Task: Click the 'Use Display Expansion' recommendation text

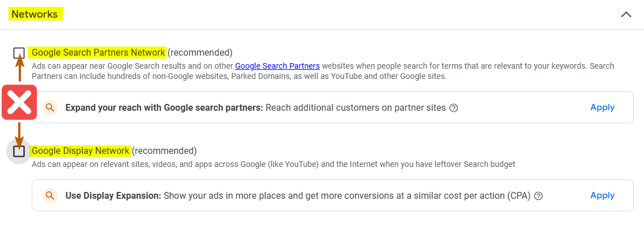Action: pyautogui.click(x=113, y=195)
